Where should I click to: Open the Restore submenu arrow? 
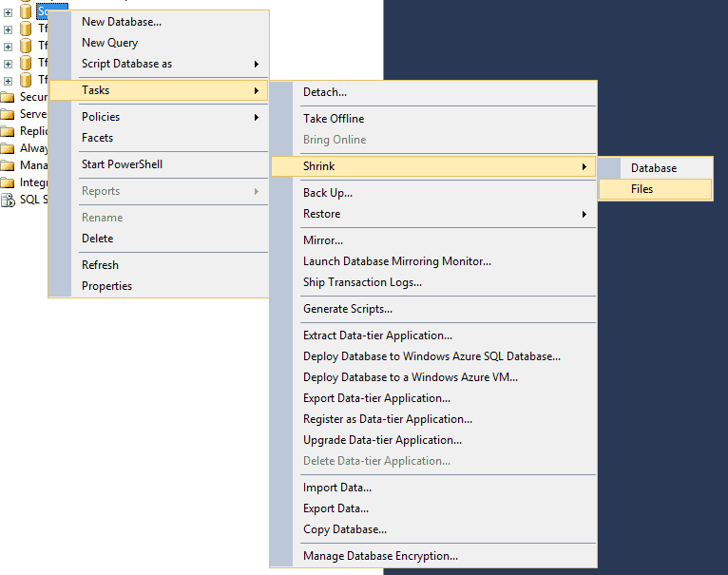pyautogui.click(x=584, y=214)
